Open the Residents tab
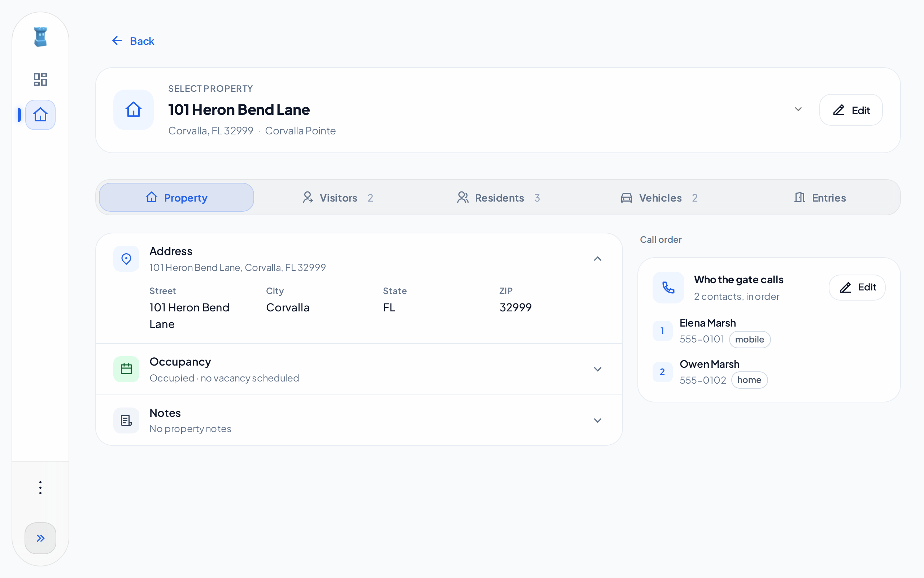Viewport: 924px width, 578px height. pyautogui.click(x=499, y=198)
